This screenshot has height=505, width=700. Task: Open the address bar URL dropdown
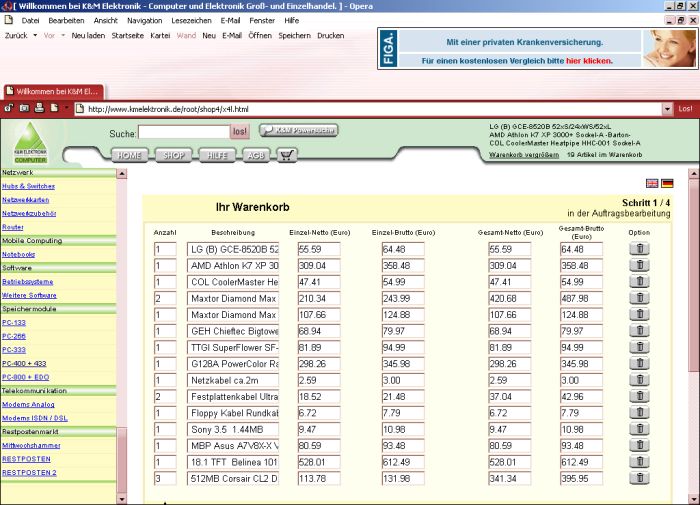click(x=667, y=109)
